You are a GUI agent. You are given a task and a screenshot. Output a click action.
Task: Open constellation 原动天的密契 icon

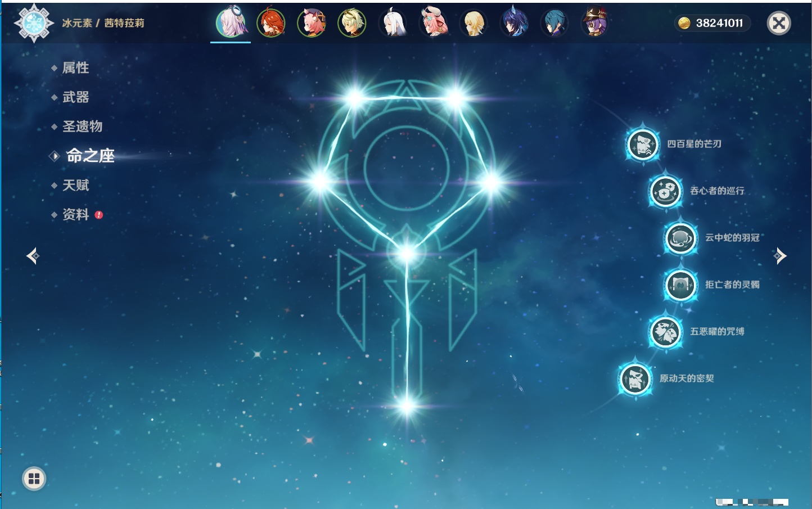coord(635,379)
